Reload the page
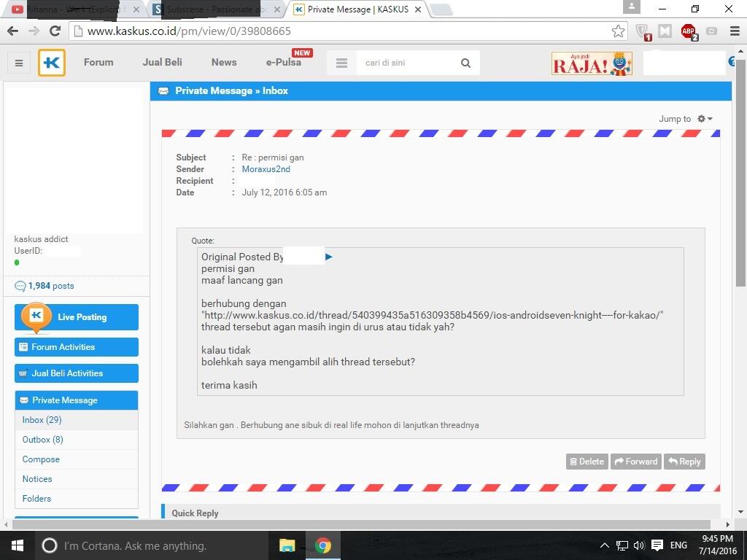 55,31
